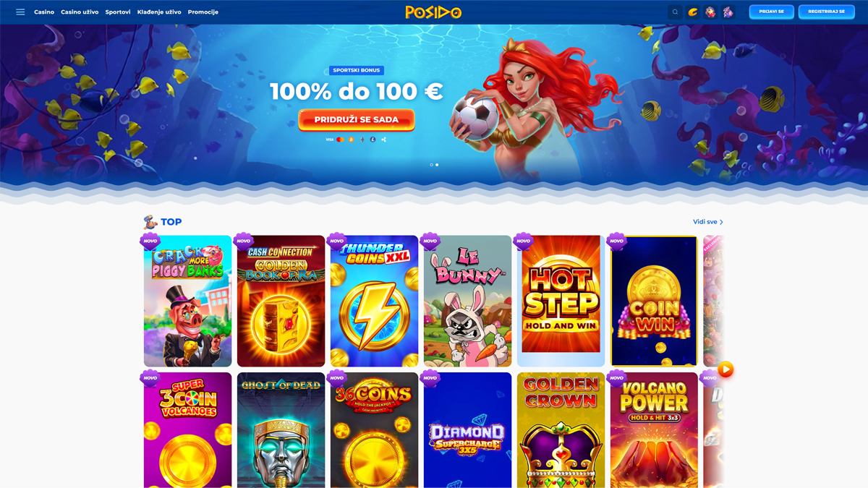Click the Prijavi se button
Screen dimensions: 868x488
click(x=771, y=12)
